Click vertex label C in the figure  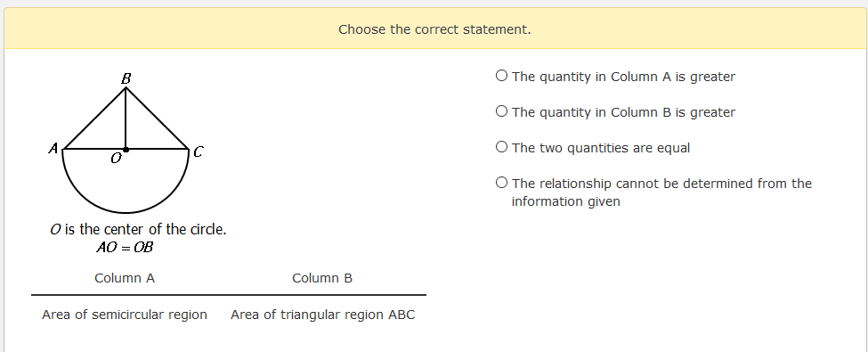(x=198, y=151)
